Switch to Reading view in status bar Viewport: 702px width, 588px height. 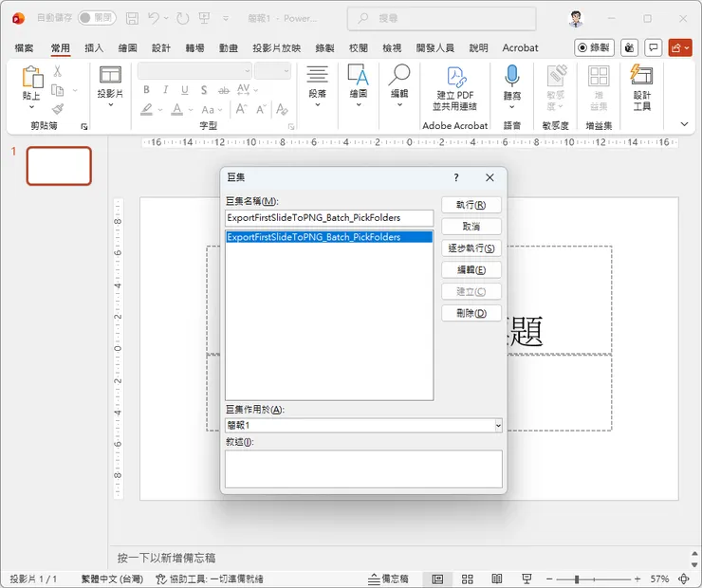click(497, 579)
